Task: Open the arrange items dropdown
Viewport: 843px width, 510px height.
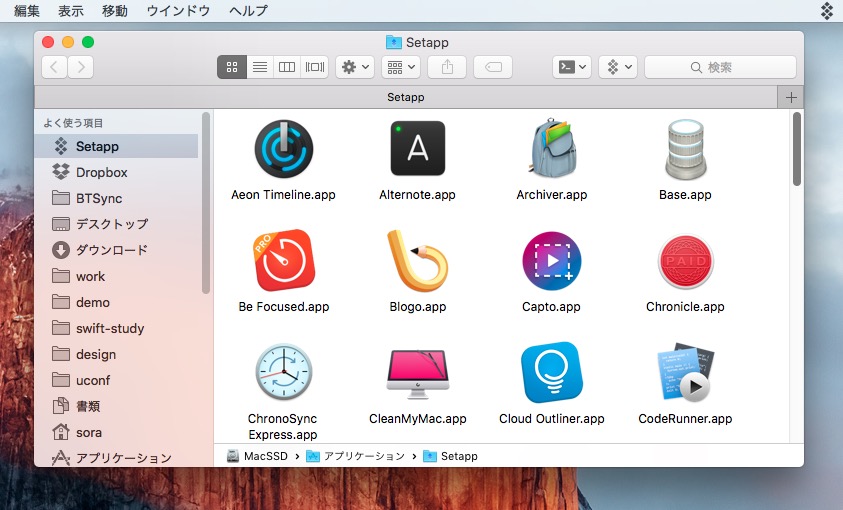Action: [x=400, y=67]
